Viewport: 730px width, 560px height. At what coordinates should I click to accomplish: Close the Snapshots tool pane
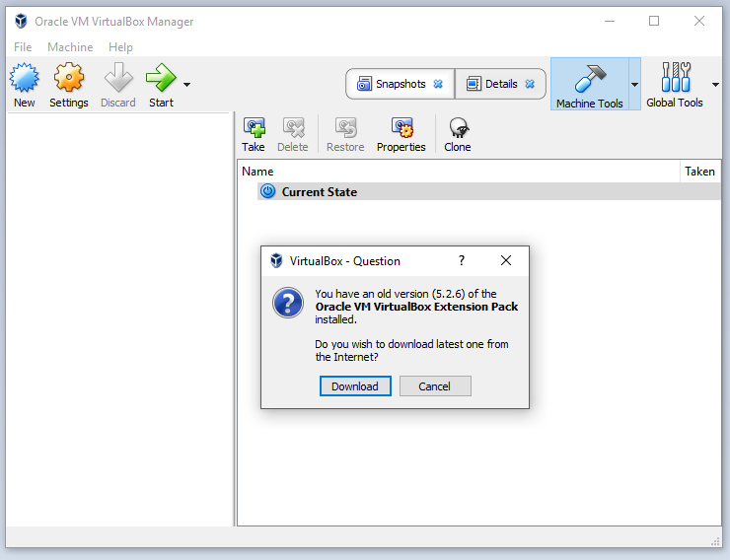pyautogui.click(x=438, y=84)
